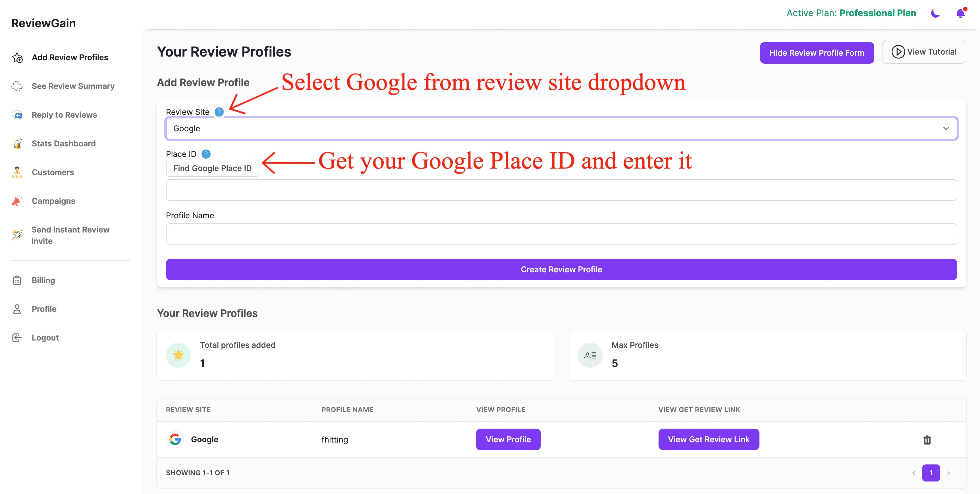Click the Customers person icon

pyautogui.click(x=17, y=173)
